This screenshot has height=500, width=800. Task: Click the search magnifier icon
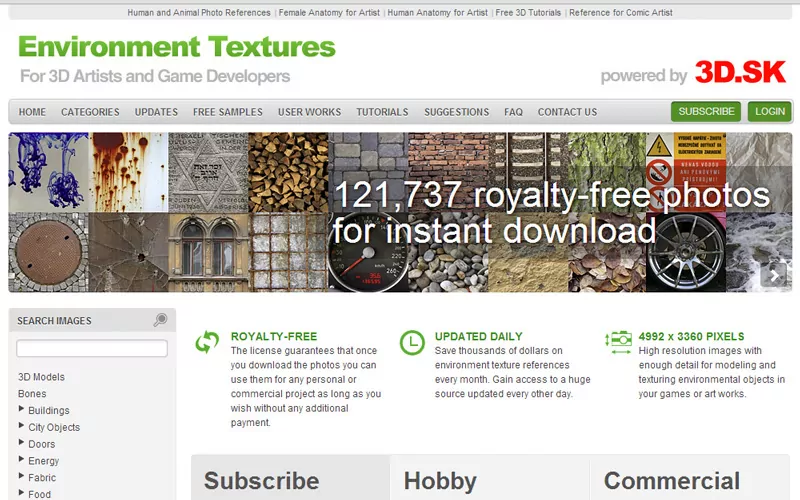pos(160,320)
